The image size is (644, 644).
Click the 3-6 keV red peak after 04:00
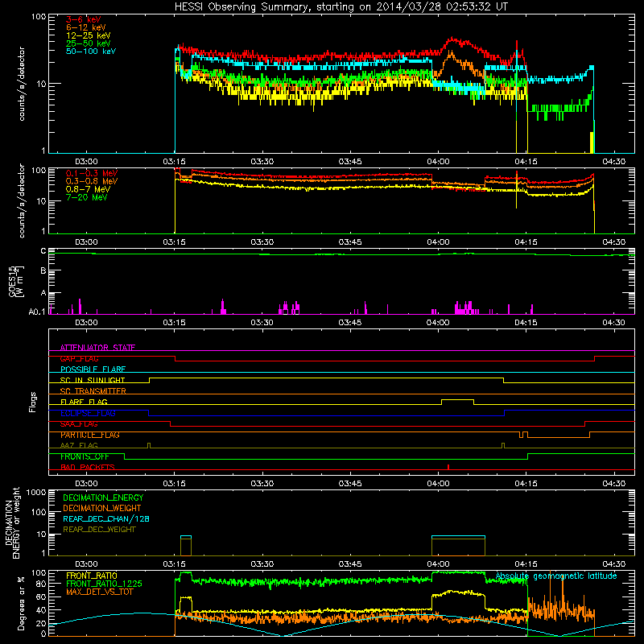pyautogui.click(x=452, y=39)
